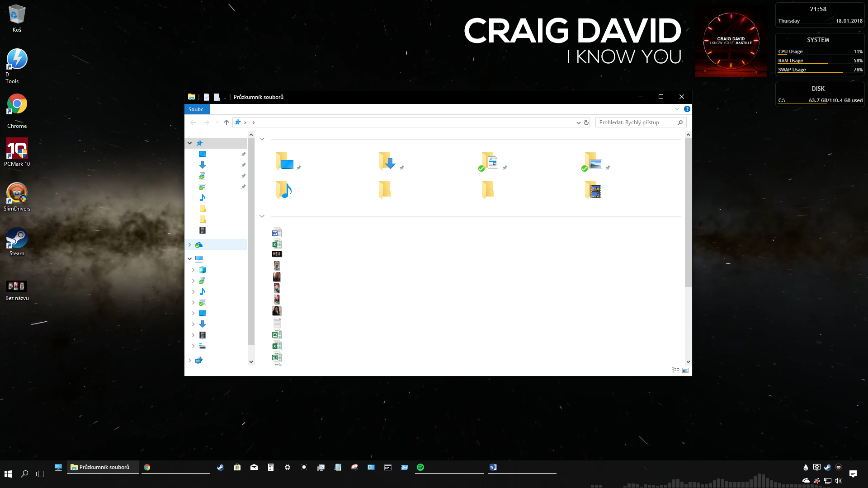Open Calculator from the taskbar
Viewport: 868px width, 488px height.
270,467
